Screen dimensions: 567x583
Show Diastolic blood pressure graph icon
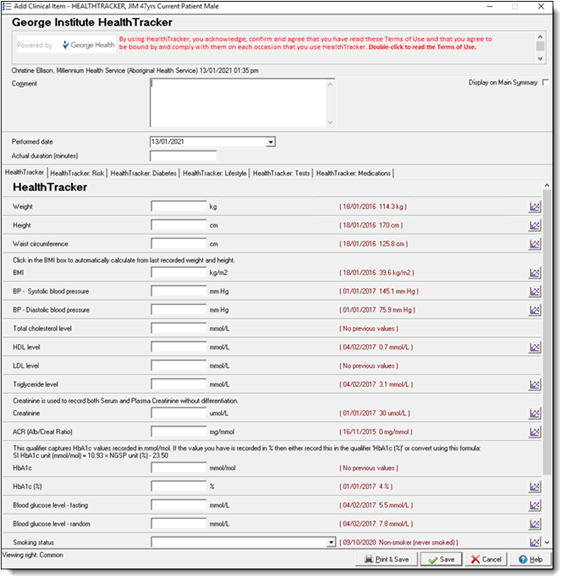pyautogui.click(x=534, y=310)
